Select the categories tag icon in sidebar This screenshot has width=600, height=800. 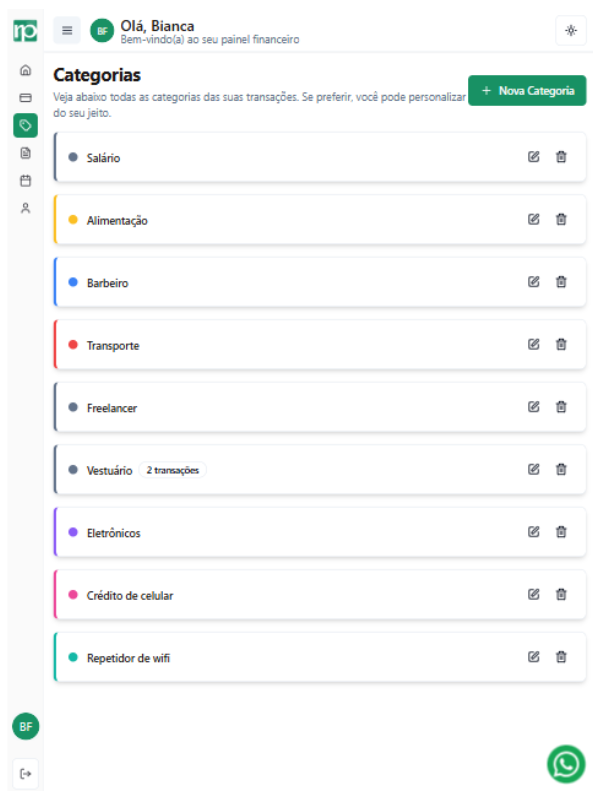(25, 125)
